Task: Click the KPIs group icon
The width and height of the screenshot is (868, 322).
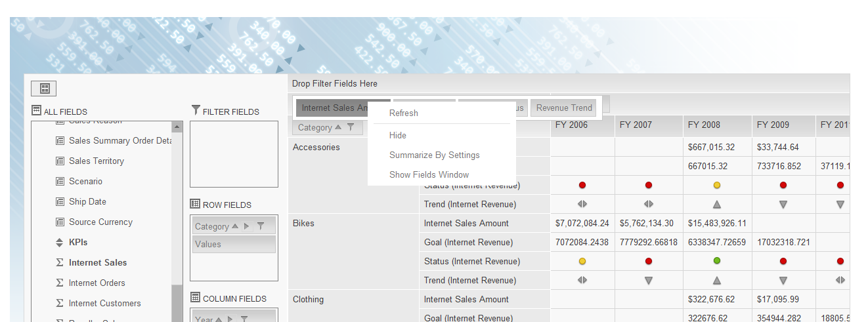Action: coord(60,242)
